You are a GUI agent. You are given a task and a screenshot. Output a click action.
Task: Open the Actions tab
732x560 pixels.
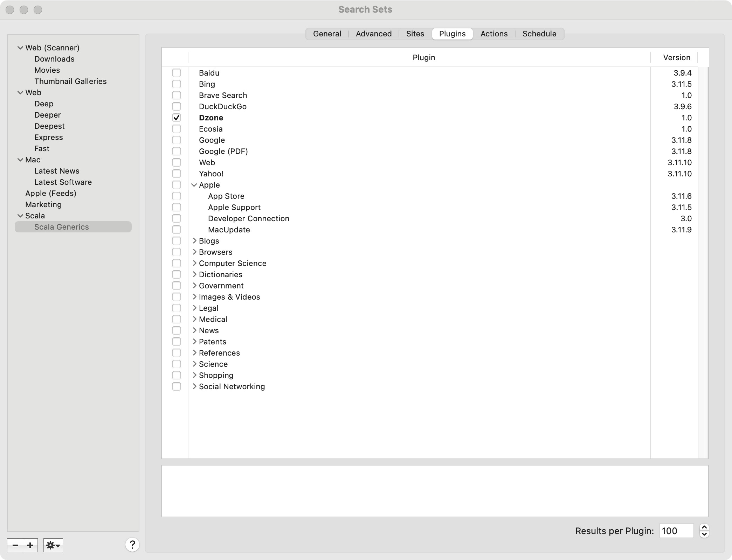494,34
